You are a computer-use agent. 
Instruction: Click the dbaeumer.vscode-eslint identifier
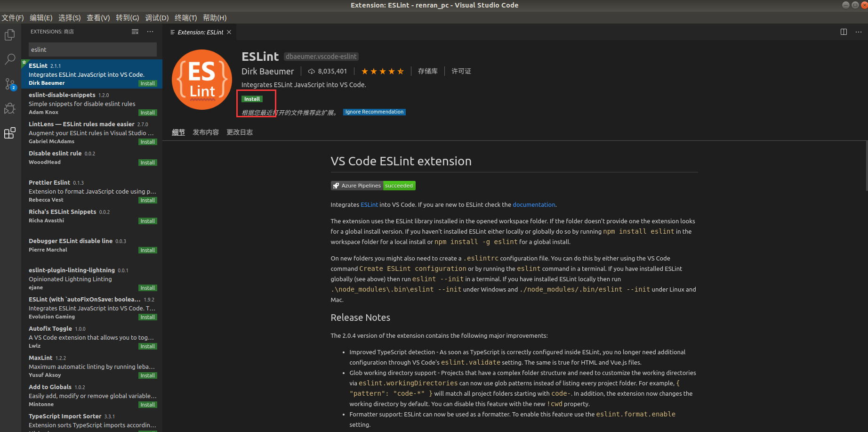(x=321, y=57)
